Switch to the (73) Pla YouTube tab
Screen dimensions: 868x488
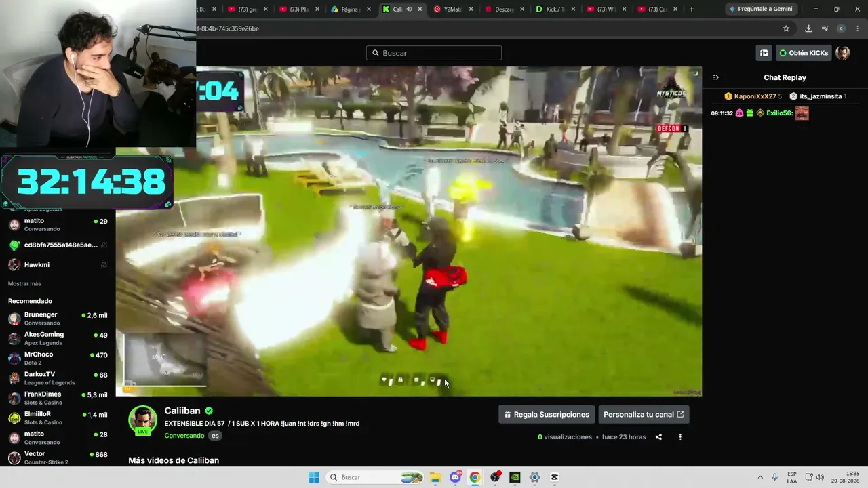click(x=299, y=9)
